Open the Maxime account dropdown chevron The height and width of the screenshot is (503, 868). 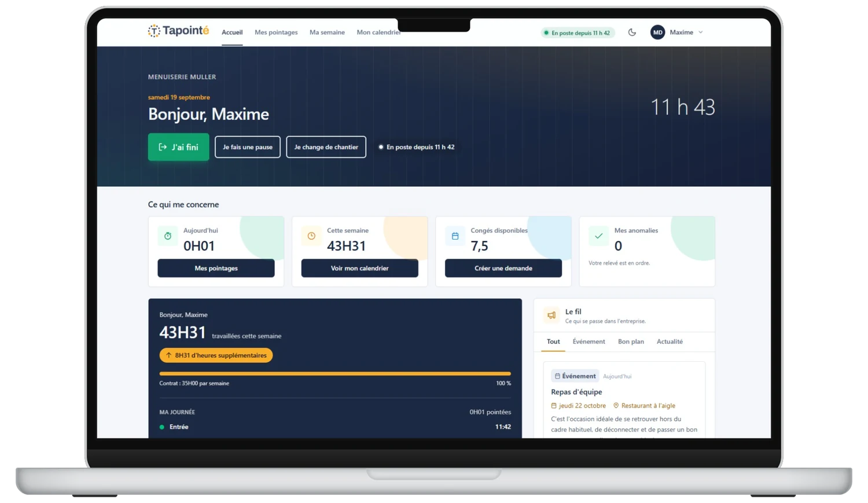pos(701,32)
